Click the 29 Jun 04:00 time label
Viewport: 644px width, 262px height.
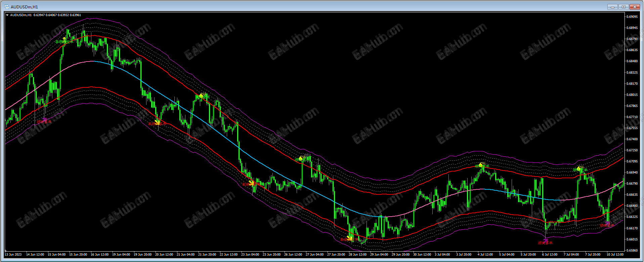pos(379,255)
